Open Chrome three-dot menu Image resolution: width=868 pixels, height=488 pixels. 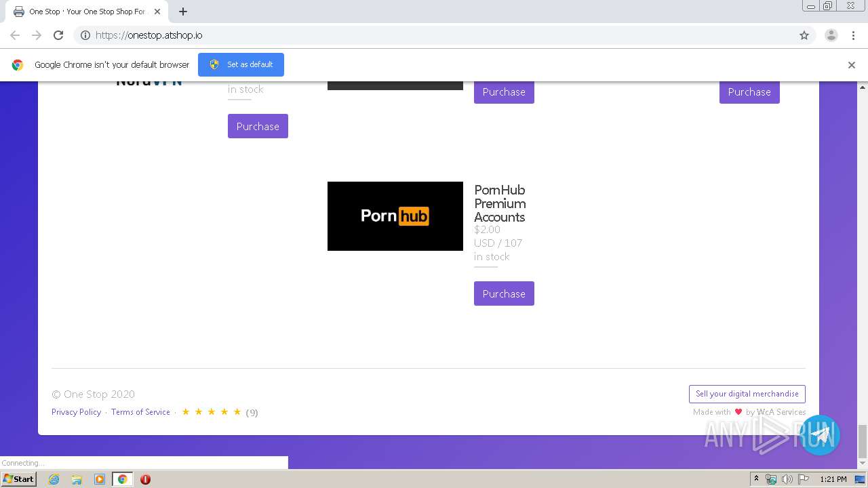point(854,35)
